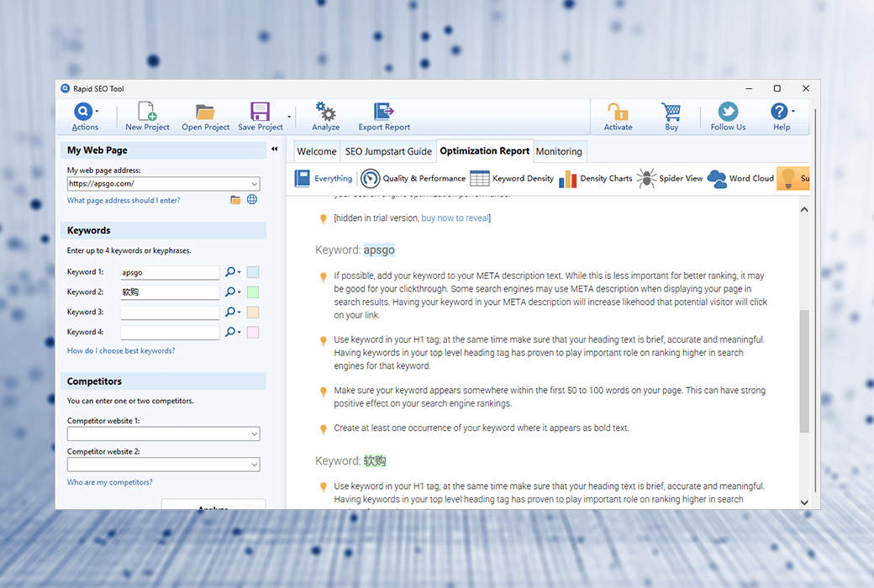This screenshot has height=588, width=874.
Task: Click the 'Keyword: 软购' heading text
Action: pyautogui.click(x=350, y=461)
